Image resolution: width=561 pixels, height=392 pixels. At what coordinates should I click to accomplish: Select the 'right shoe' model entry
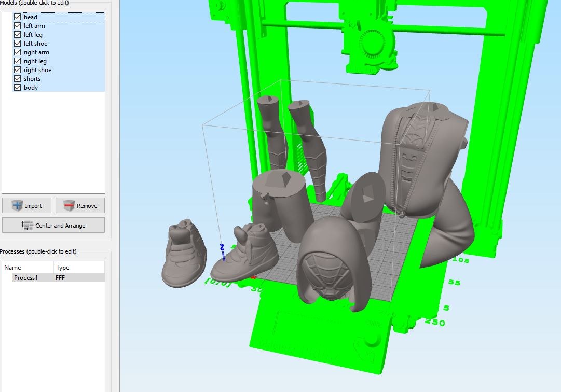coord(37,69)
